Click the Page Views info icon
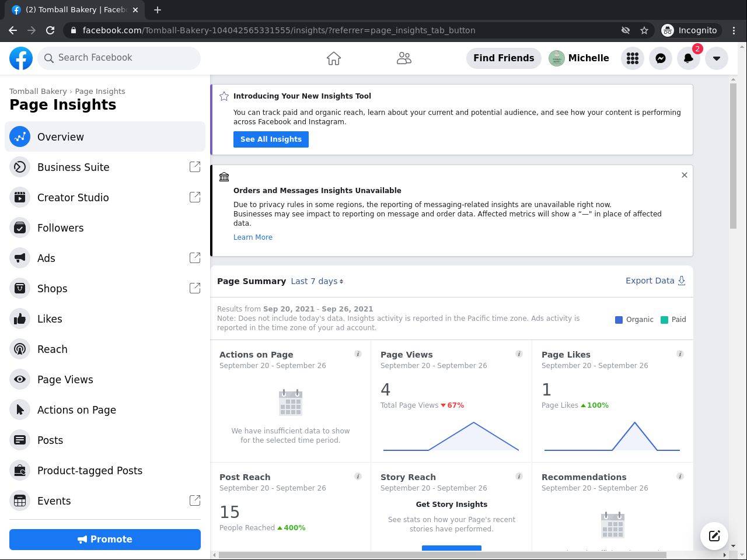This screenshot has height=560, width=747. tap(519, 354)
